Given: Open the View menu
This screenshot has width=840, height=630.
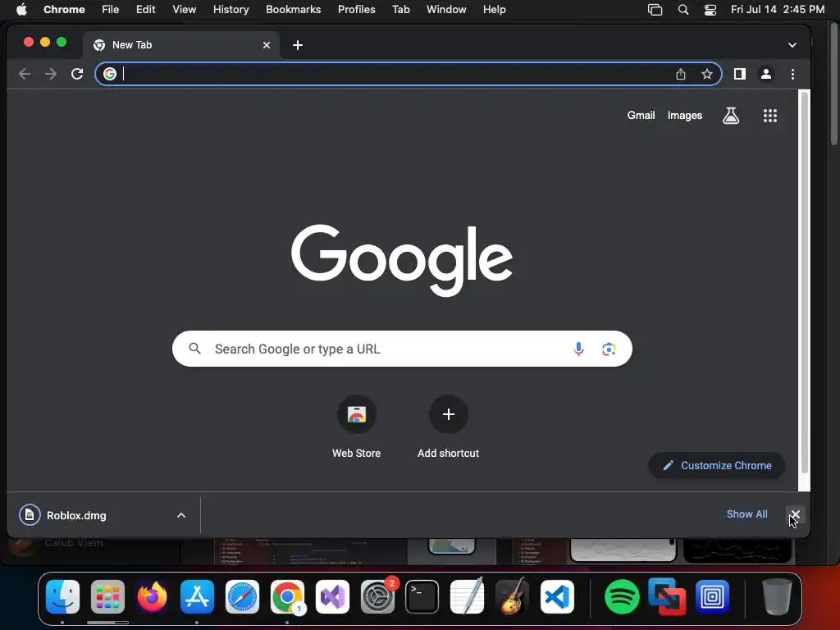Looking at the screenshot, I should coord(185,10).
